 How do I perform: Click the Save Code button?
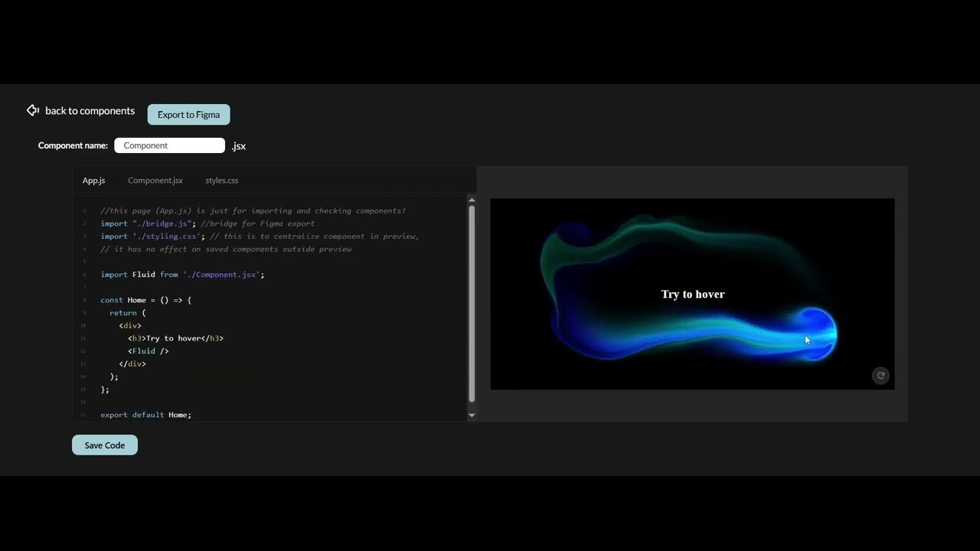pyautogui.click(x=105, y=445)
